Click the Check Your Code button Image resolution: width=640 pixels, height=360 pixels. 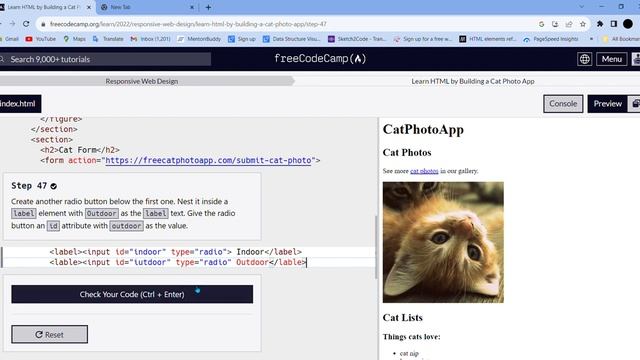click(132, 294)
